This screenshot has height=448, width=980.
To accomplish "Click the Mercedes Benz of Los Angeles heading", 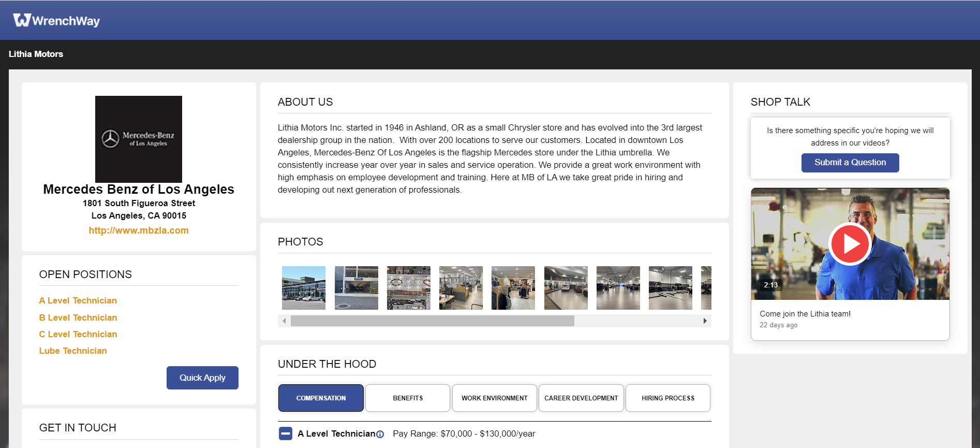I will (x=139, y=189).
